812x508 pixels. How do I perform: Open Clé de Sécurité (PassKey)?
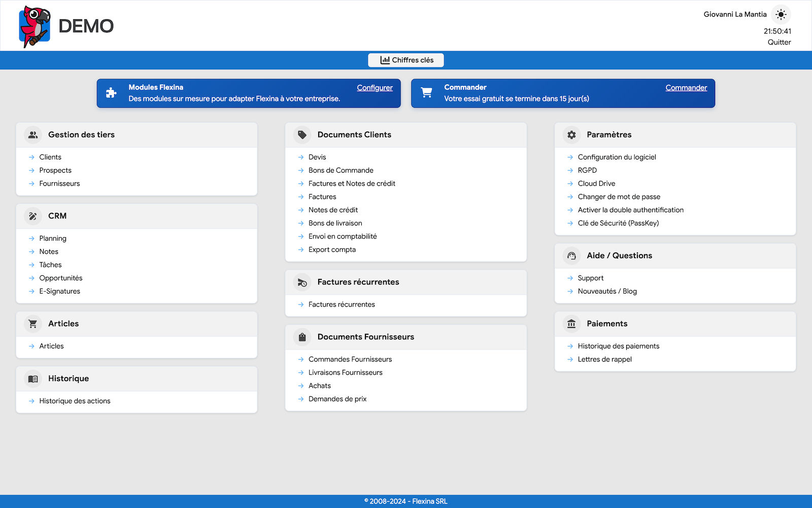[618, 223]
